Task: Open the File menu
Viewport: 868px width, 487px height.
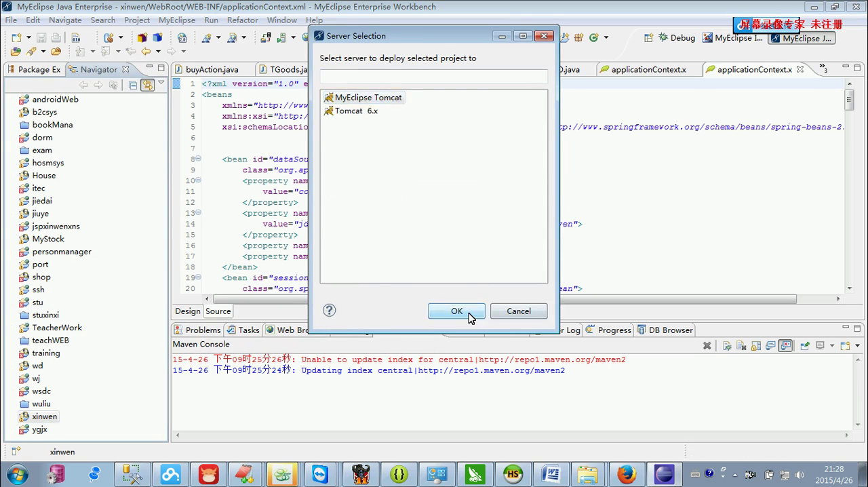Action: pos(12,20)
